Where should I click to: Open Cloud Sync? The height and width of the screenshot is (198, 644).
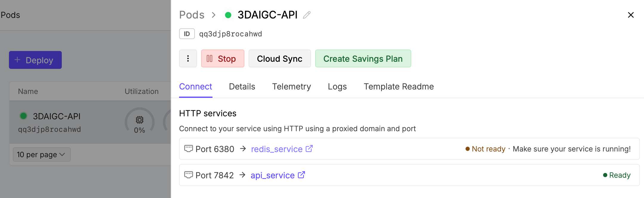point(280,58)
